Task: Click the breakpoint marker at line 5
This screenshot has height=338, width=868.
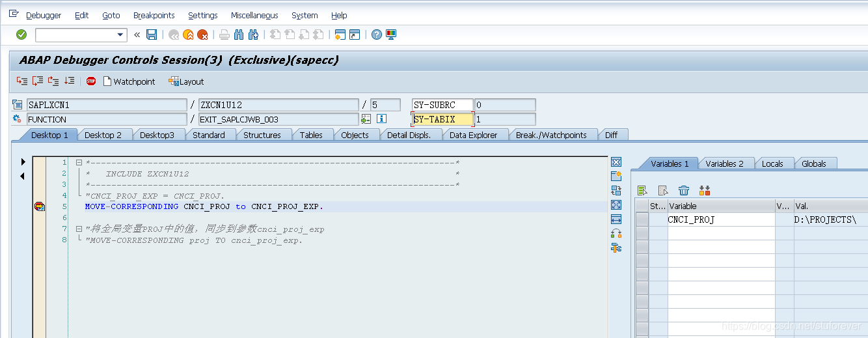Action: click(x=40, y=206)
